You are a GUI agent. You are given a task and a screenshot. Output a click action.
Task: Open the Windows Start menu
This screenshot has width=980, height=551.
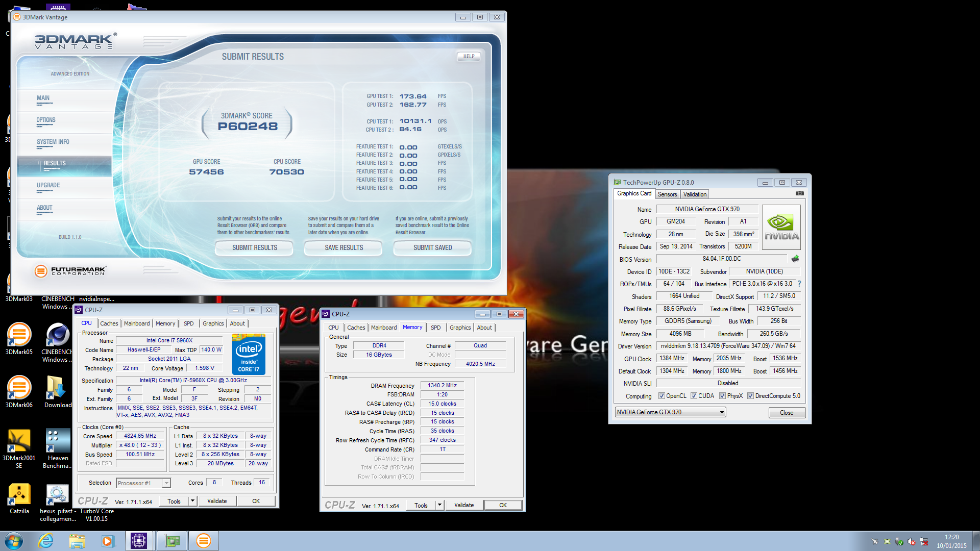point(13,541)
